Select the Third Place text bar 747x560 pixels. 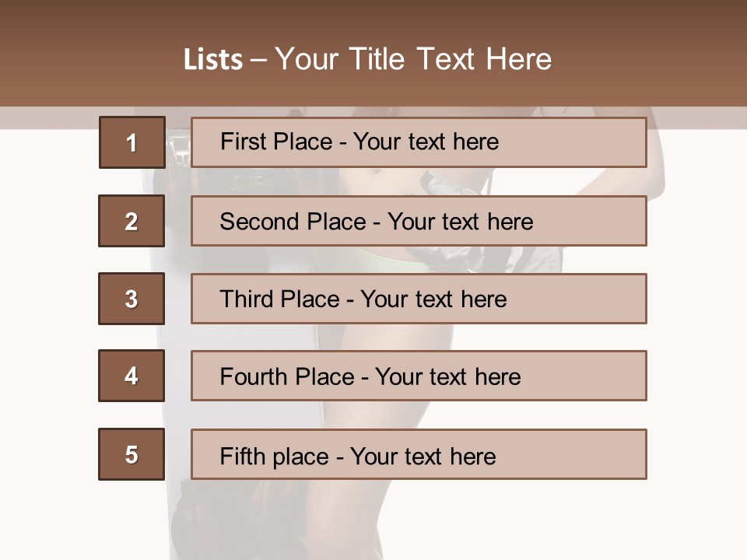(419, 299)
